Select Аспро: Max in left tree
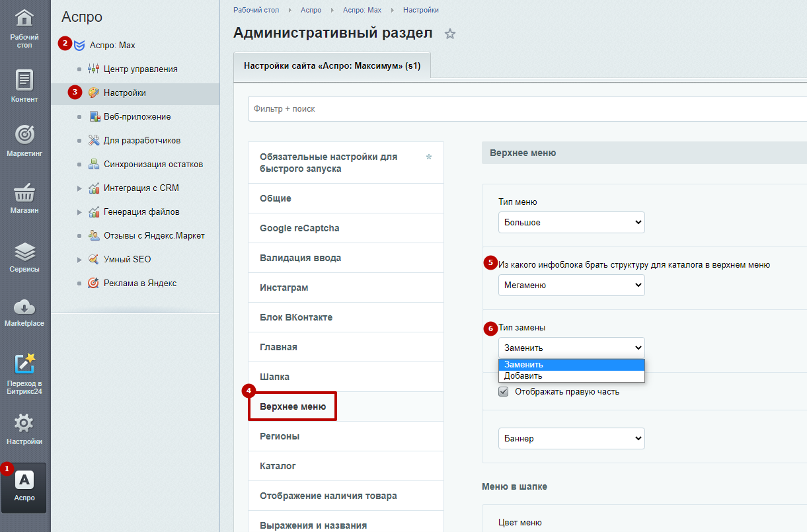807x532 pixels. [112, 45]
